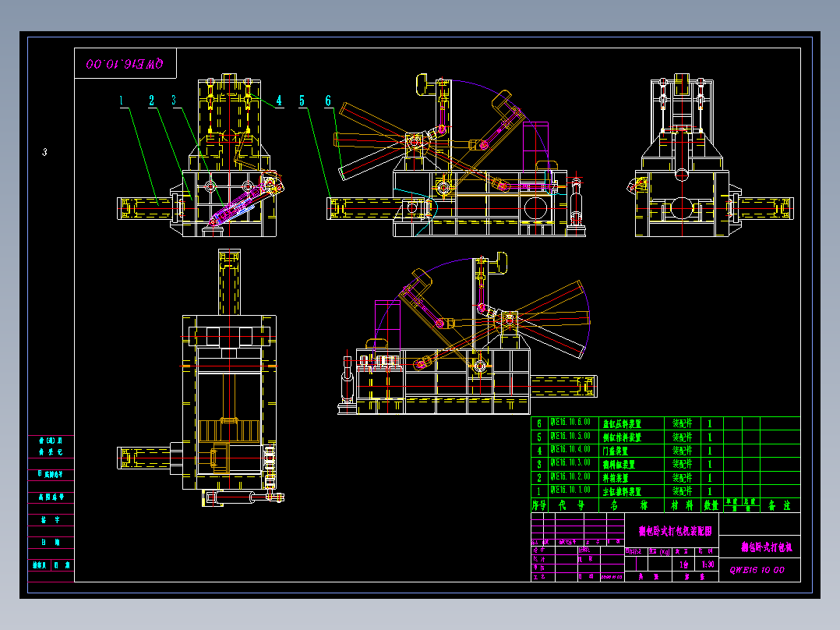Click the white number 3 in the left margin
Image resolution: width=840 pixels, height=630 pixels.
pyautogui.click(x=44, y=152)
